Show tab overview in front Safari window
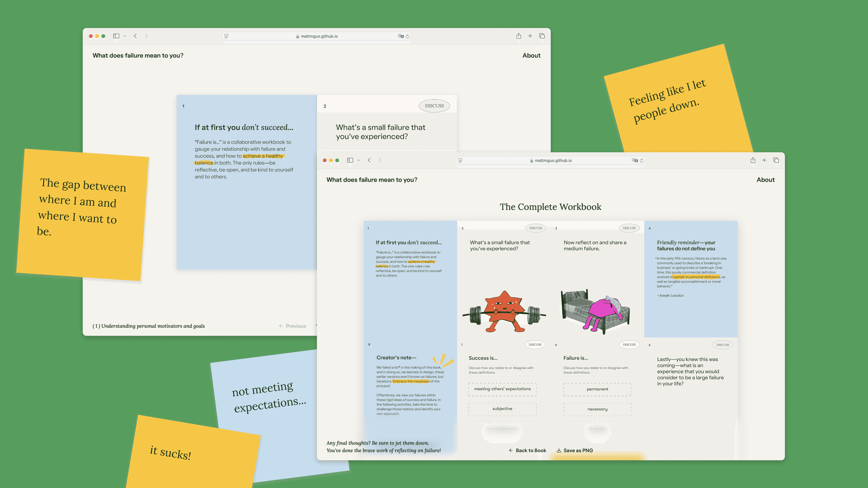 [776, 160]
